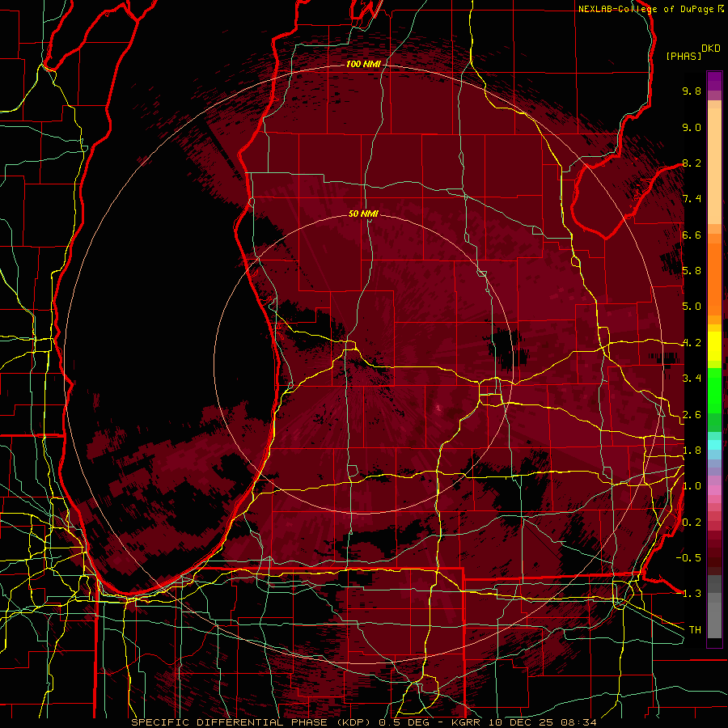Click the 1.8 scale value
Screen dimensions: 728x728
pyautogui.click(x=692, y=451)
